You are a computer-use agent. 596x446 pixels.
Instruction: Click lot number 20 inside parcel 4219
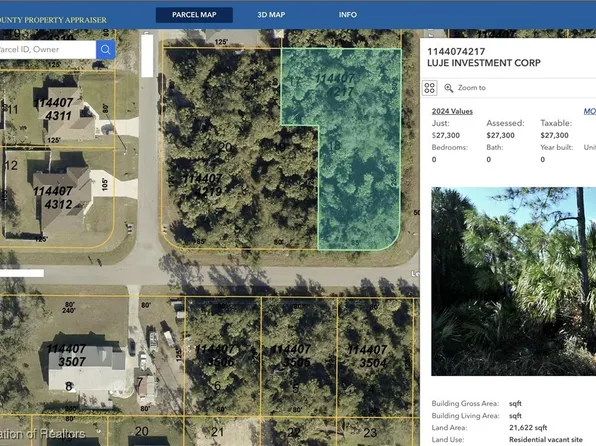[225, 147]
